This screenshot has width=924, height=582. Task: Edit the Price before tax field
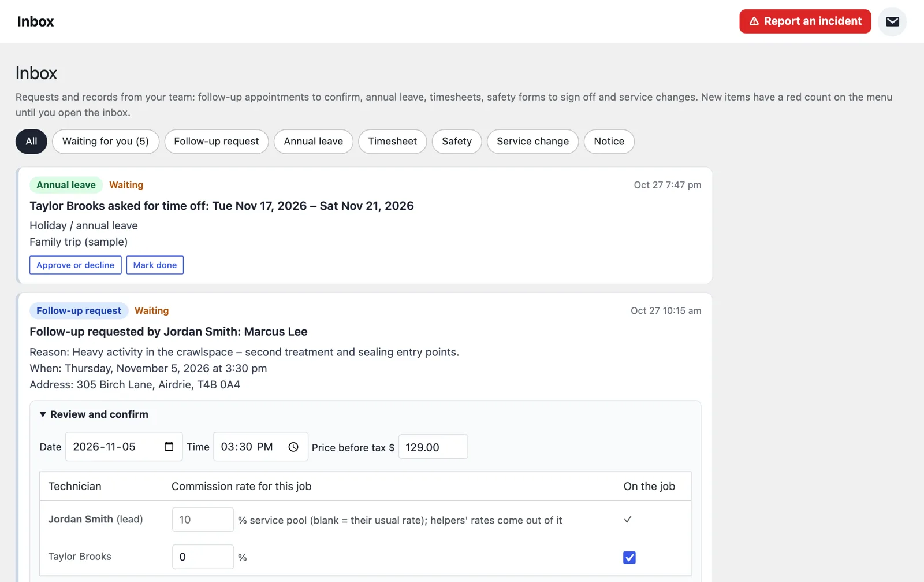[x=433, y=447]
